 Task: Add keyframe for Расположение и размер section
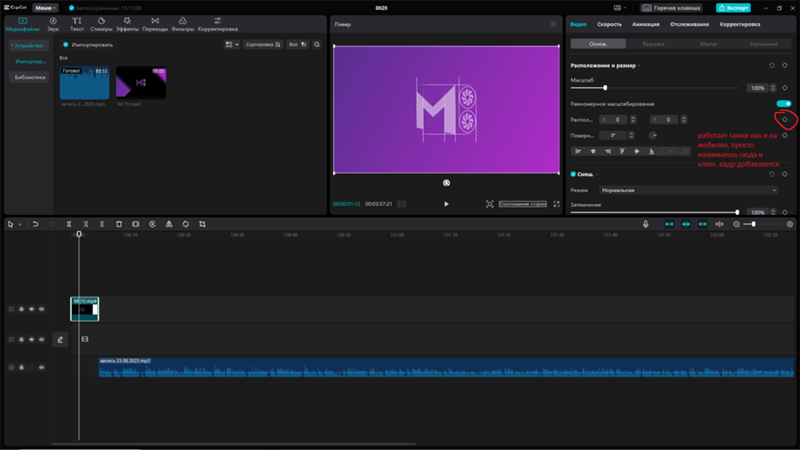785,65
